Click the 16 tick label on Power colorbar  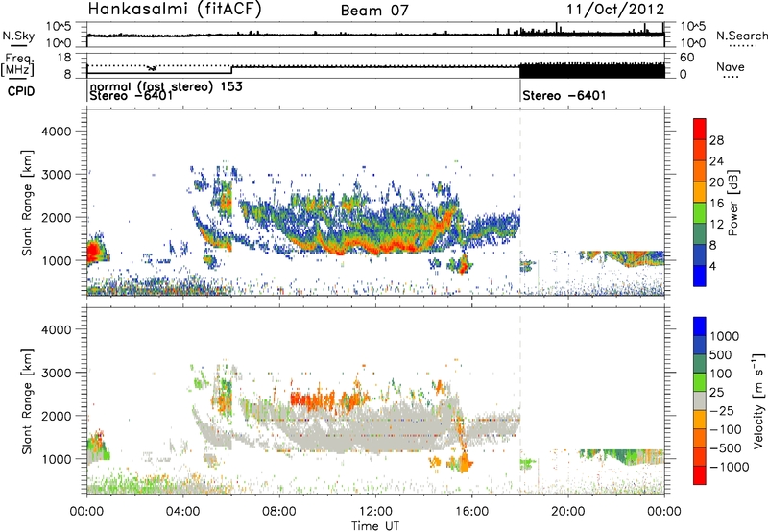pos(716,204)
